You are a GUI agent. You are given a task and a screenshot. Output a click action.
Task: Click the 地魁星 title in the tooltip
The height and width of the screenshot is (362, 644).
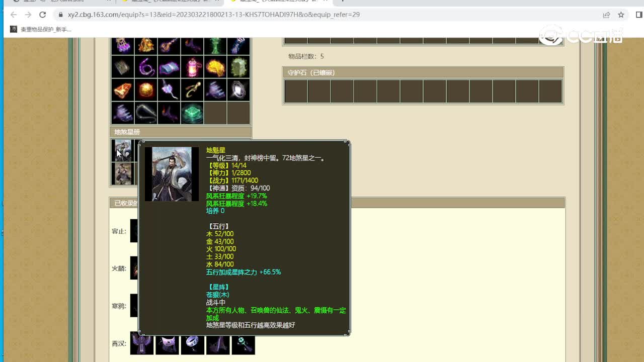coord(216,150)
